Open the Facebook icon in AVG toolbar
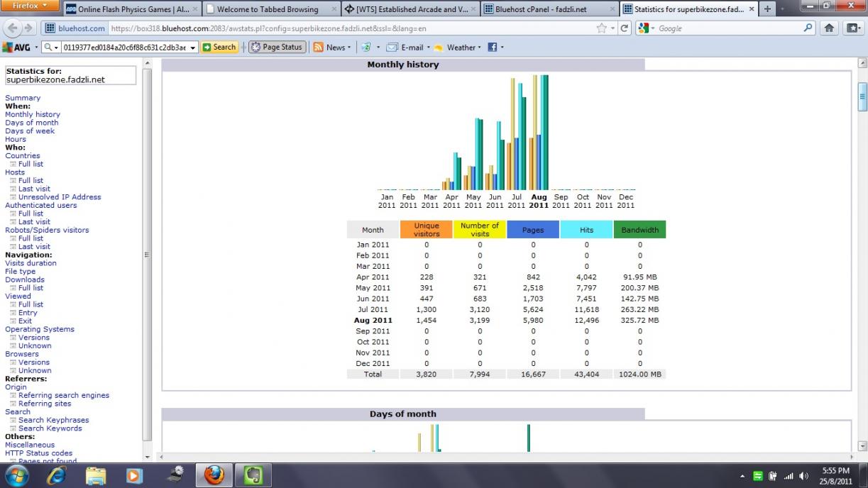 492,48
